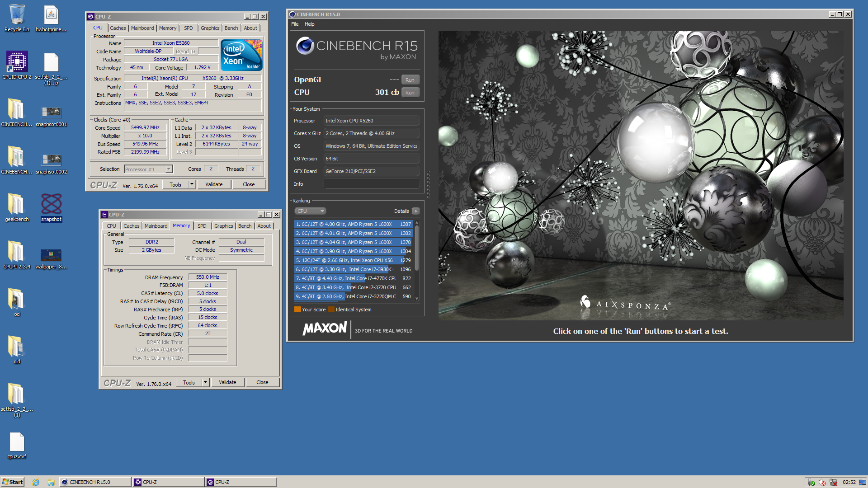
Task: Click Close button in lower CPU-Z window
Action: coord(262,382)
